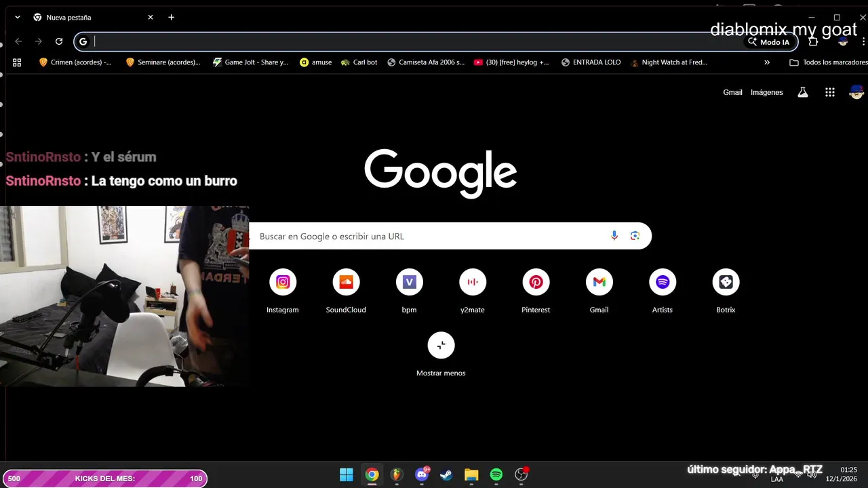Open the bpm shortcut tile
Viewport: 868px width, 488px height.
coord(409,291)
